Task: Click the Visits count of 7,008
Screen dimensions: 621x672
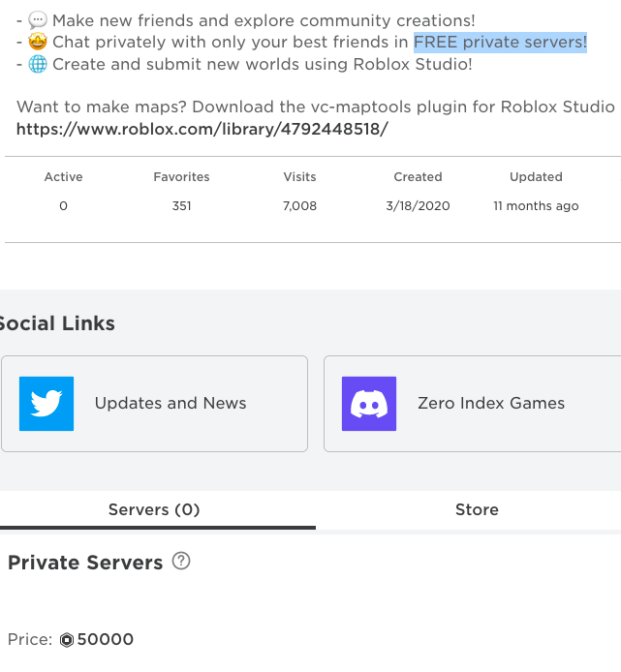Action: click(299, 206)
